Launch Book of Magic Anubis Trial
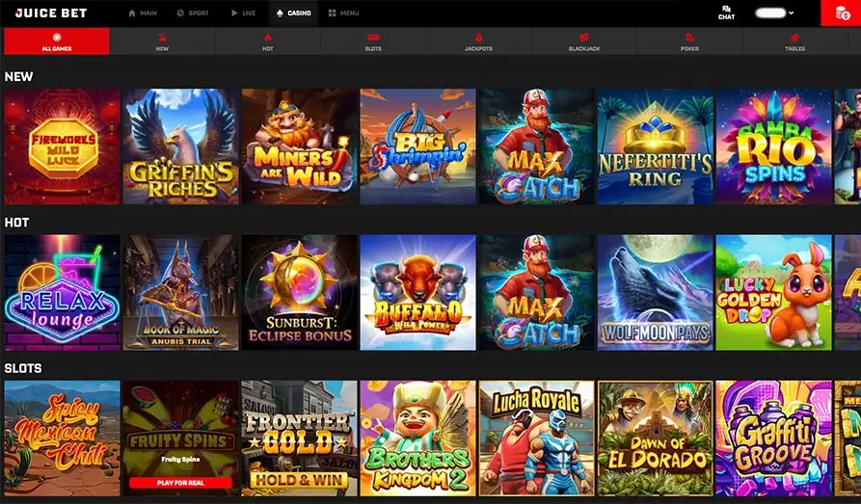This screenshot has height=504, width=861. 180,293
